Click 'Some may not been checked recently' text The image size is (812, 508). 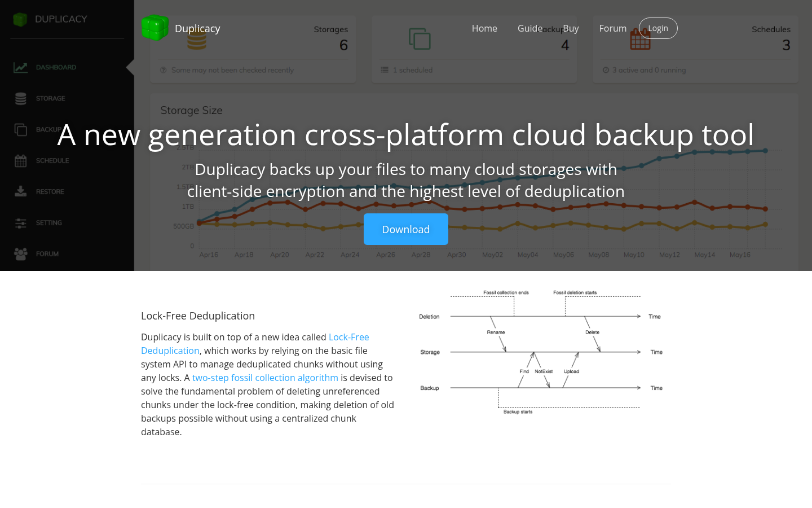point(232,70)
